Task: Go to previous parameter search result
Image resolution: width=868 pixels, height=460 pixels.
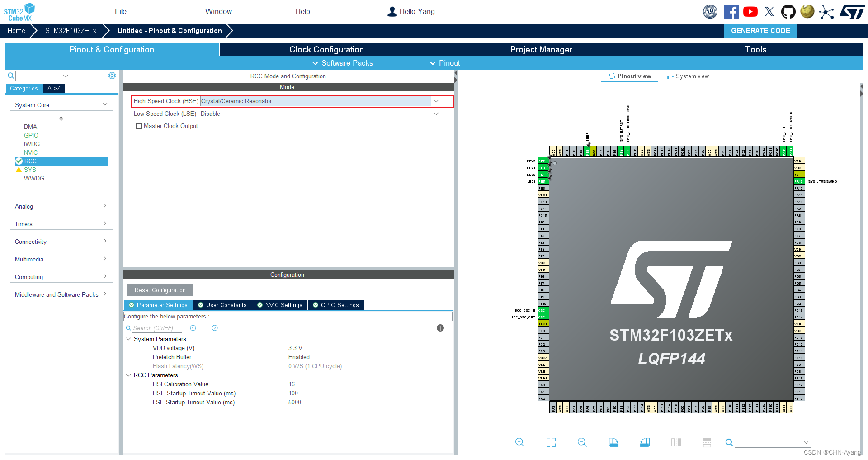Action: [193, 328]
